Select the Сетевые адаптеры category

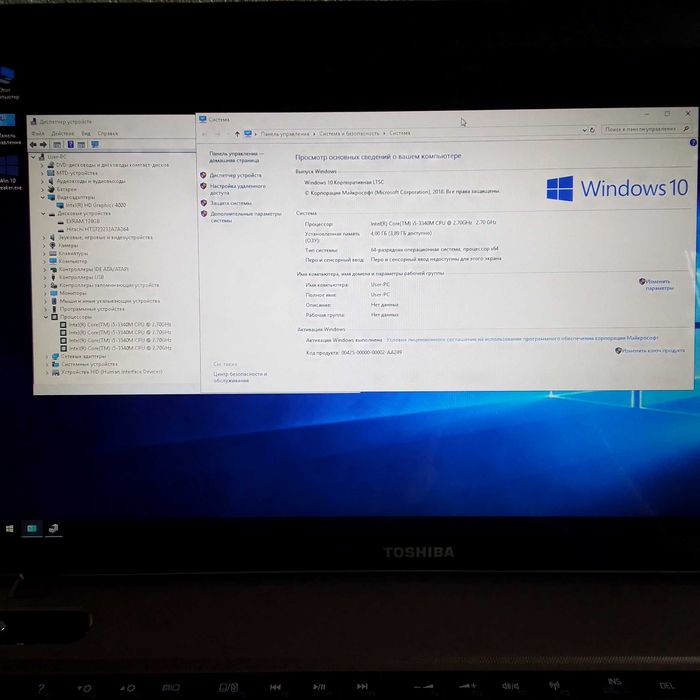83,356
